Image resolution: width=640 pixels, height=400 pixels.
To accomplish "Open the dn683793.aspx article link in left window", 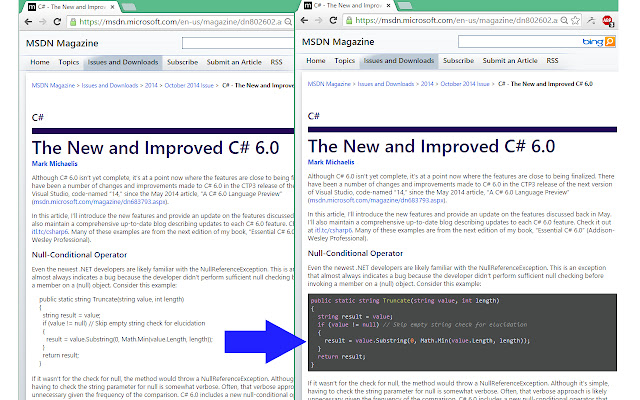I will (x=100, y=202).
